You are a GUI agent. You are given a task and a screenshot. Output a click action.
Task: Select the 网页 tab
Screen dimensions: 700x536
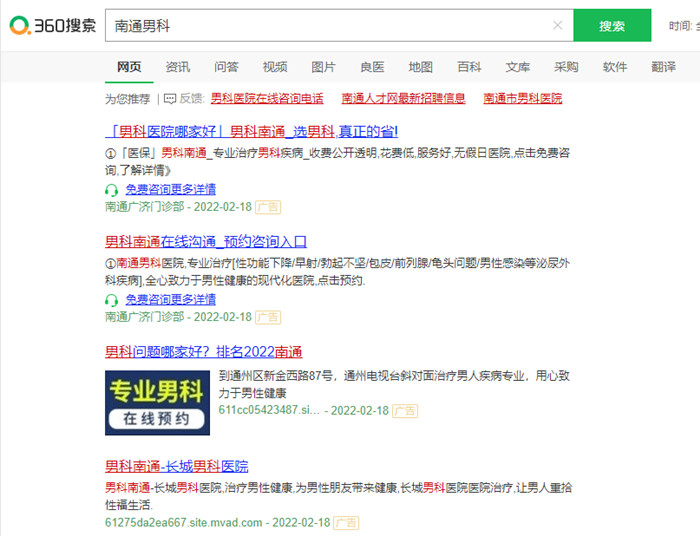(x=129, y=67)
